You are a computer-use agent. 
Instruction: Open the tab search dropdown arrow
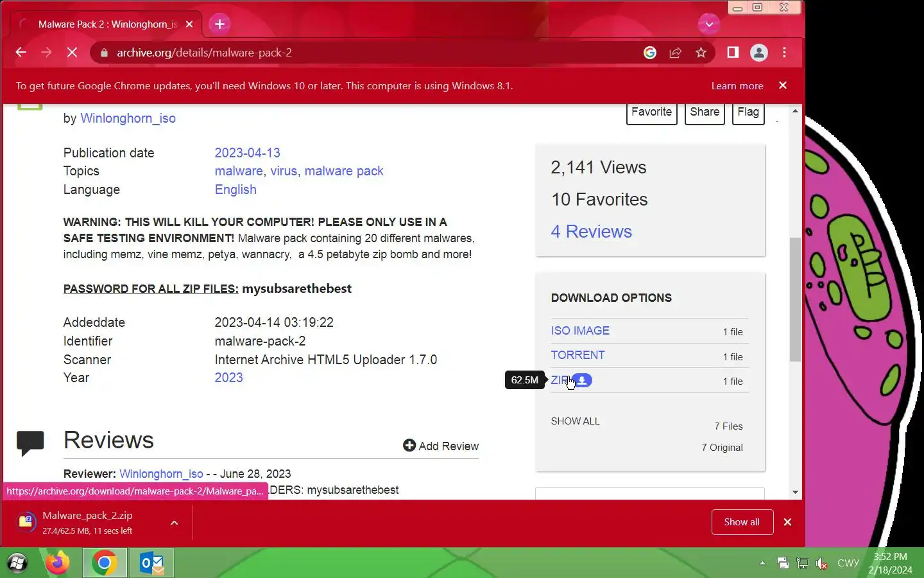click(x=709, y=24)
